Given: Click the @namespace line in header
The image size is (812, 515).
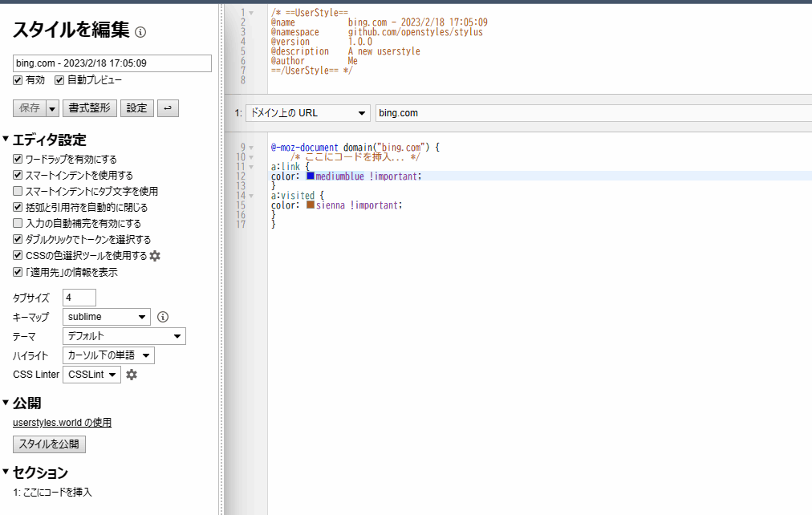Looking at the screenshot, I should pyautogui.click(x=377, y=32).
